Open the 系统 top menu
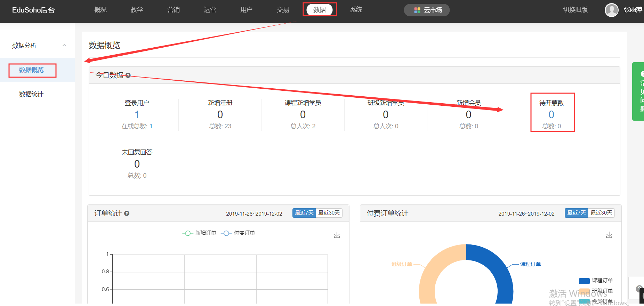This screenshot has width=644, height=306. click(x=356, y=10)
